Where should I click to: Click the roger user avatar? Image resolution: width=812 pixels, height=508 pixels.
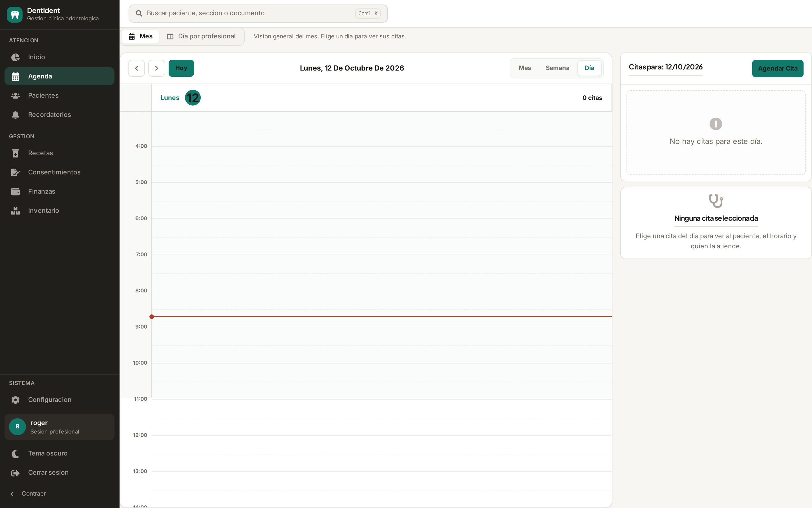coord(17,427)
